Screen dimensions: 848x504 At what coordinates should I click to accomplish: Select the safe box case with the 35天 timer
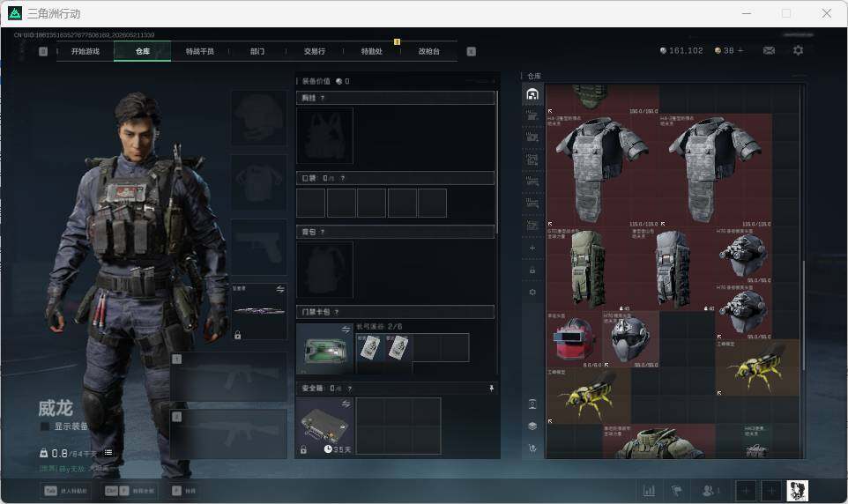[x=324, y=426]
